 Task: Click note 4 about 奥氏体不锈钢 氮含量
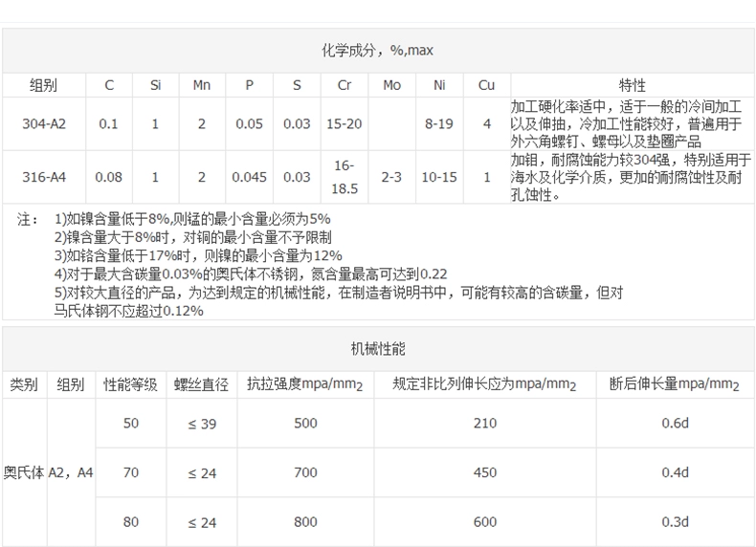tap(251, 274)
